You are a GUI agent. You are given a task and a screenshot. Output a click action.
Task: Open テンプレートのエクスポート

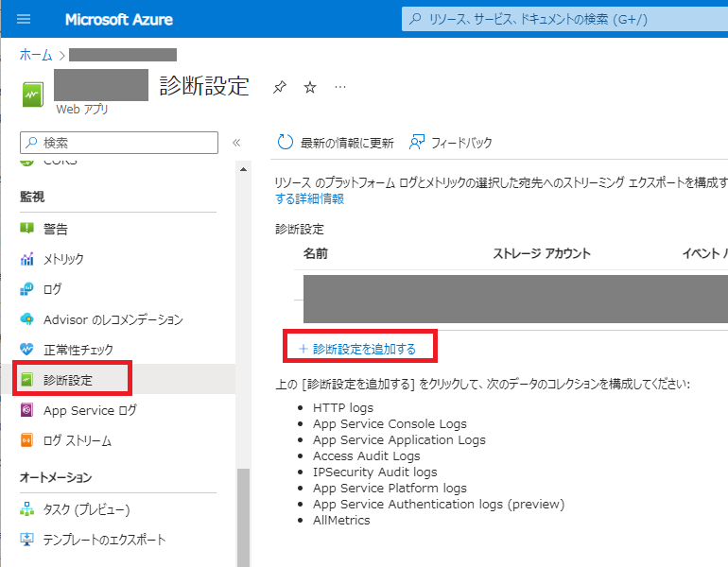tap(104, 540)
